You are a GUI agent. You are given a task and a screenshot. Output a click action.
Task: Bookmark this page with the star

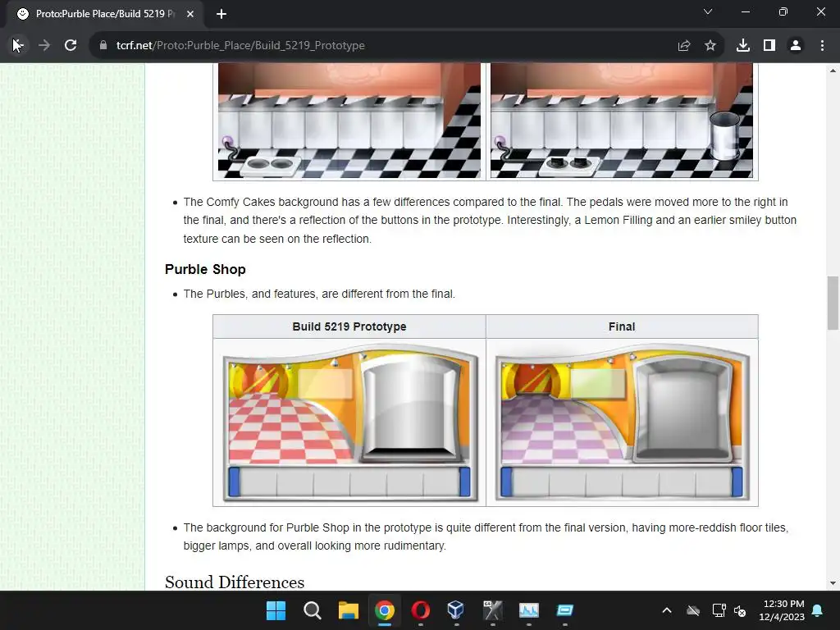[x=710, y=46]
